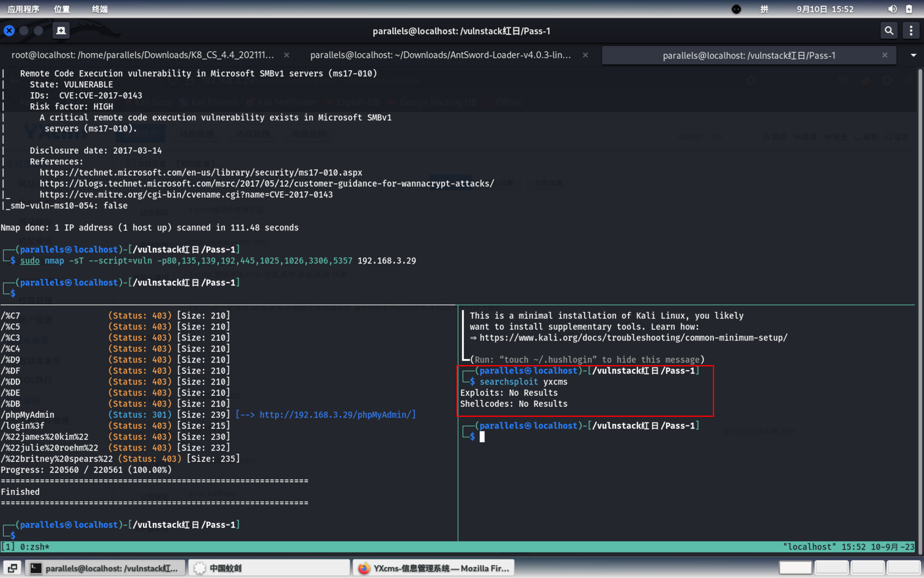
Task: Click the touch ~/.hushlogin hint line
Action: (x=587, y=360)
